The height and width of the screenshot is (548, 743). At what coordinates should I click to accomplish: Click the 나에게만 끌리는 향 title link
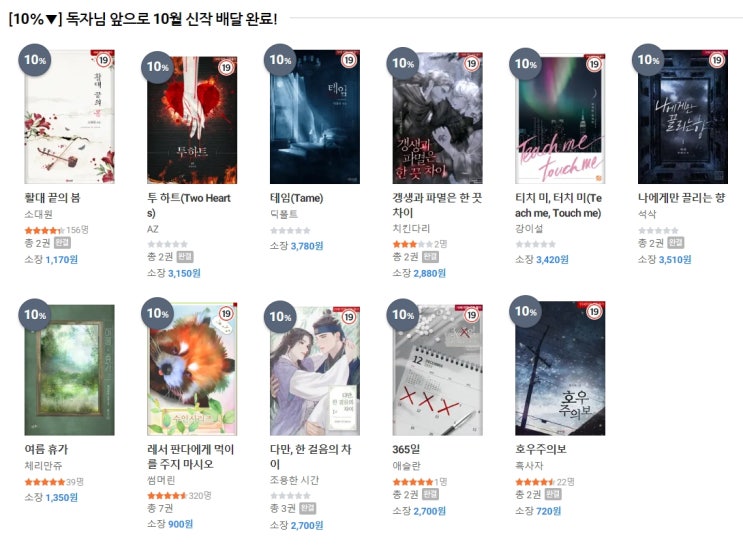pos(681,198)
